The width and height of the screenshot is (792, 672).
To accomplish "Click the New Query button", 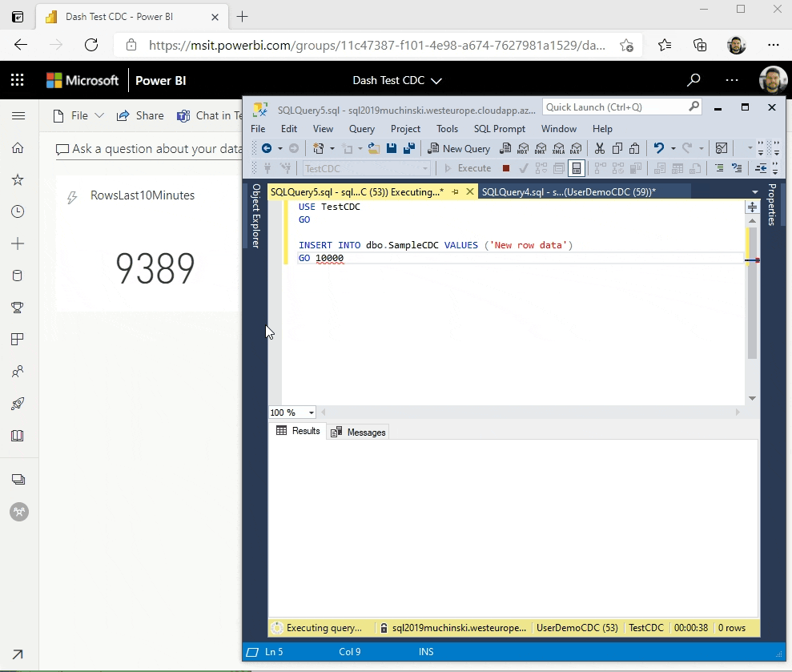I will click(x=459, y=148).
